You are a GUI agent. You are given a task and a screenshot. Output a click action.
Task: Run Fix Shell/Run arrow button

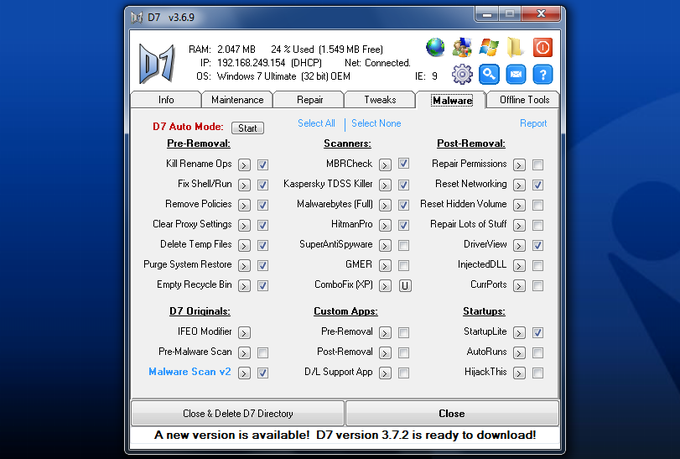coord(244,185)
